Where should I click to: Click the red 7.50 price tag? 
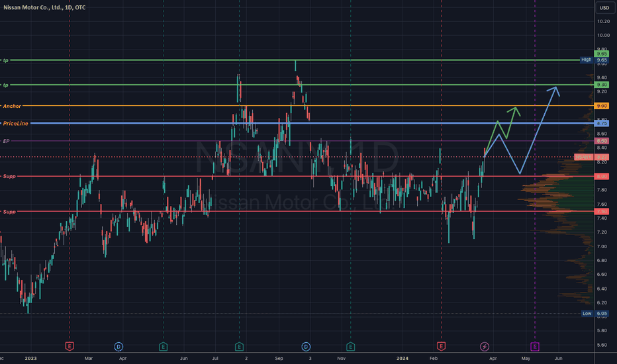(601, 211)
